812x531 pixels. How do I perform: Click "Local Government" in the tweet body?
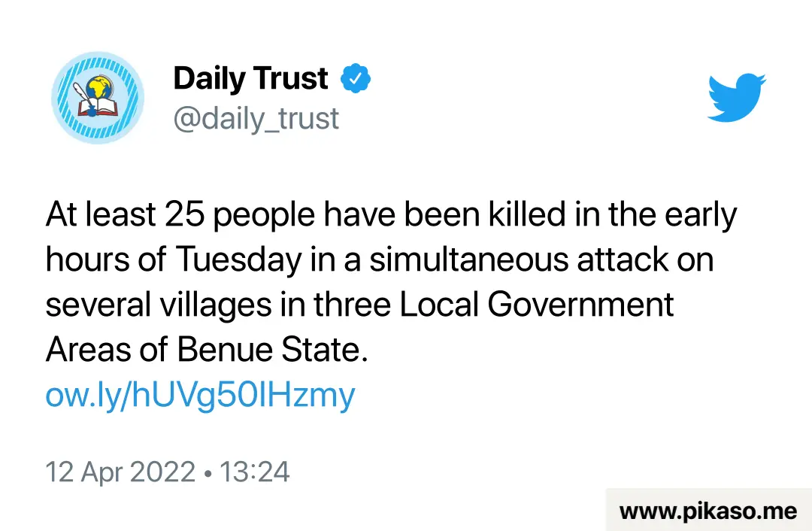point(537,305)
